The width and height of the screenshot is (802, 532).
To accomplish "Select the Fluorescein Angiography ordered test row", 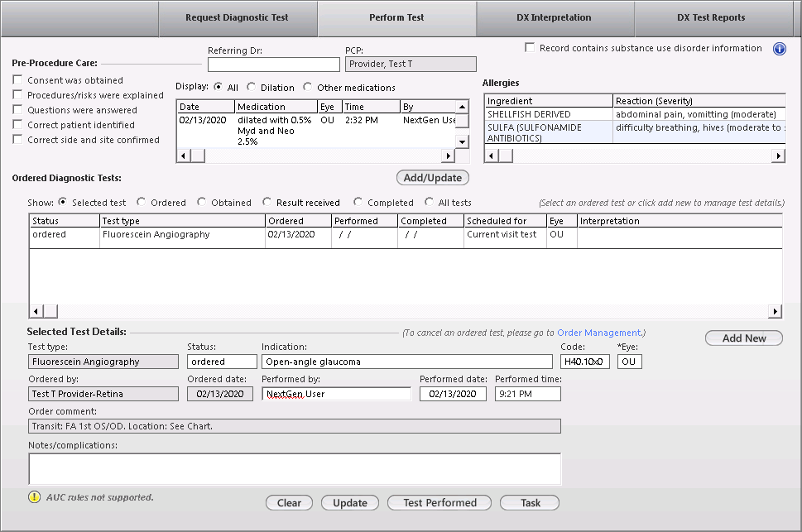I will (x=405, y=237).
